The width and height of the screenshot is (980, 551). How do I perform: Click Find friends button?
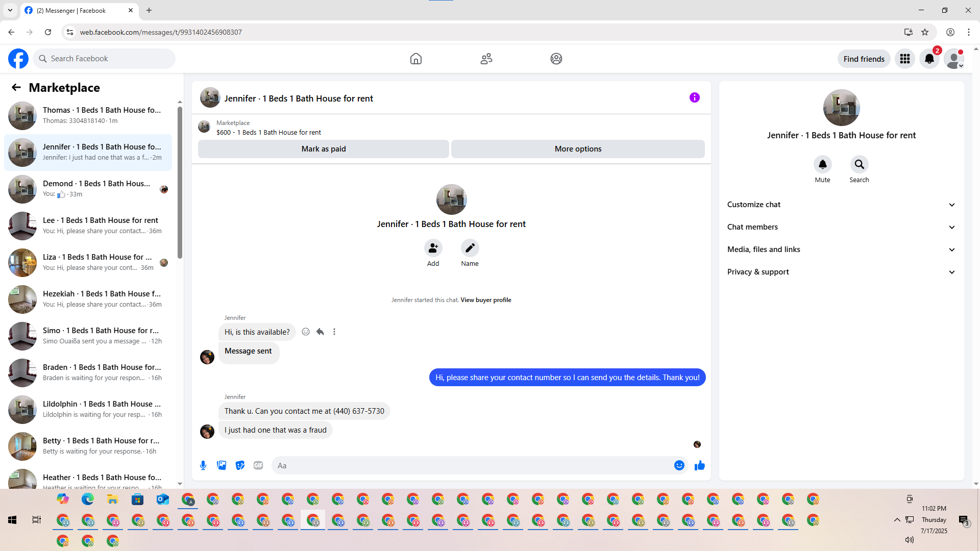click(864, 59)
